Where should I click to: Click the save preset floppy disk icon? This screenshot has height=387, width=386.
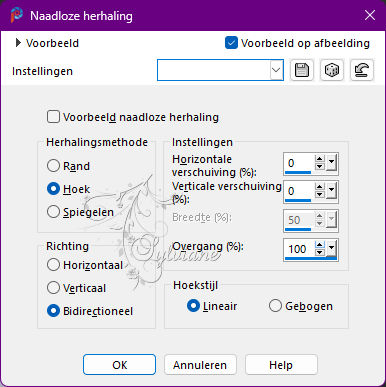pos(302,70)
